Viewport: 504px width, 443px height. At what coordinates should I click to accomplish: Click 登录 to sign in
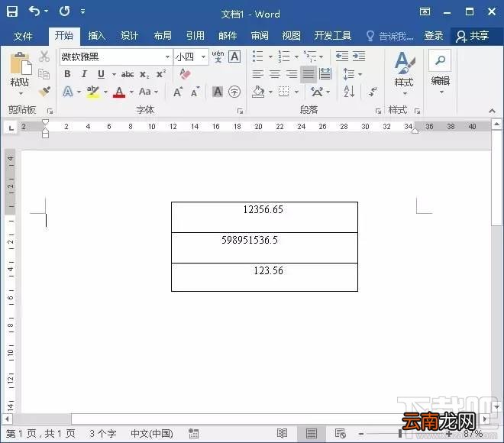click(x=433, y=36)
